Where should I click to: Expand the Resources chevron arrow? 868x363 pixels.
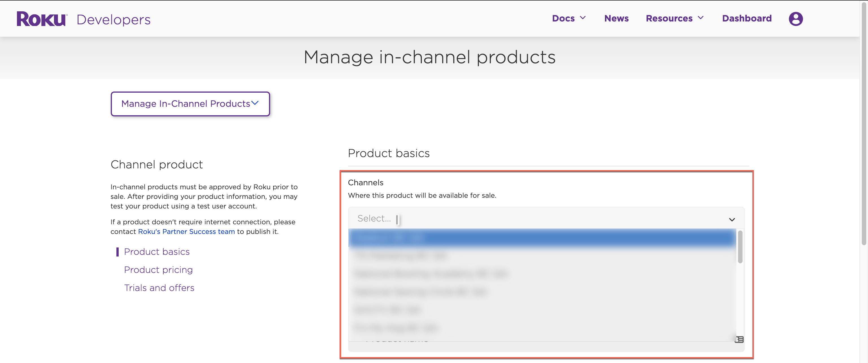tap(700, 18)
